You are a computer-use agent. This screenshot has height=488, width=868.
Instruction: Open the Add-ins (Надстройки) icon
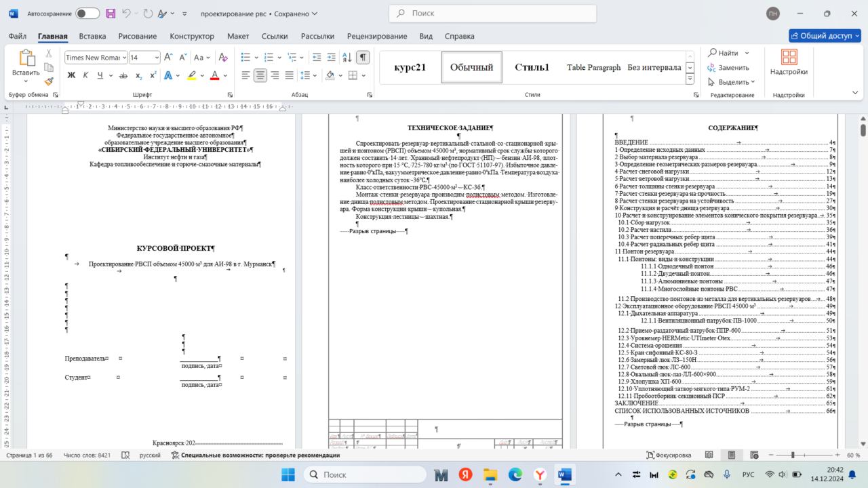(789, 62)
